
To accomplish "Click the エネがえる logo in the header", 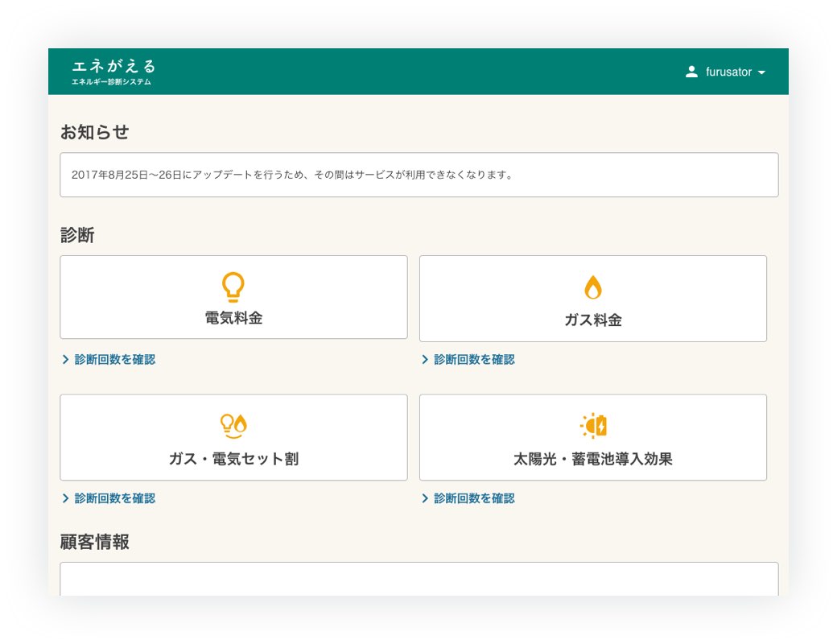I will point(113,66).
